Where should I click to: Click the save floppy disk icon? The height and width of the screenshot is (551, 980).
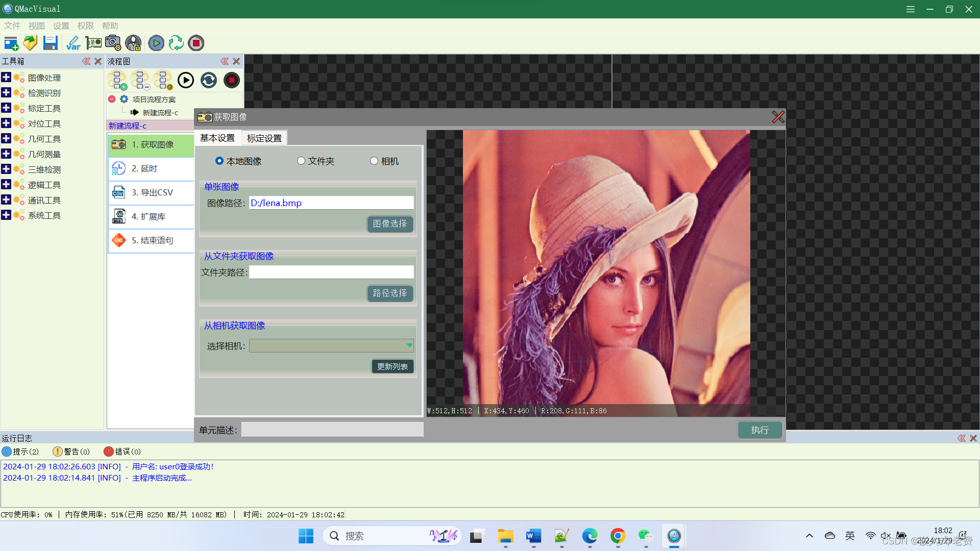tap(51, 43)
